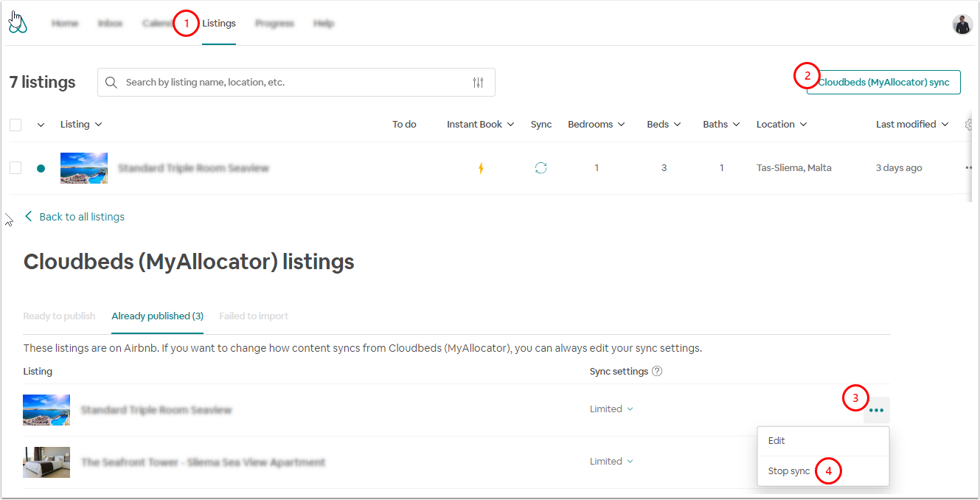The width and height of the screenshot is (980, 500).
Task: Open the Help nav item
Action: [324, 24]
